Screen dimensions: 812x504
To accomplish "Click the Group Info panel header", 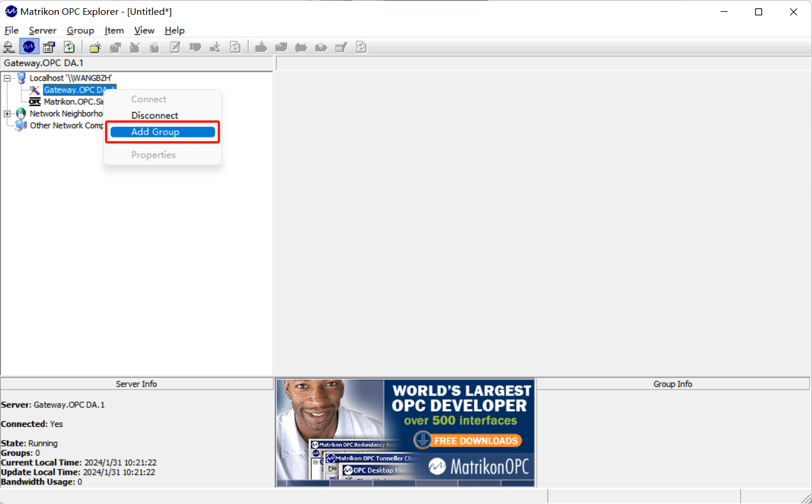I will click(673, 384).
